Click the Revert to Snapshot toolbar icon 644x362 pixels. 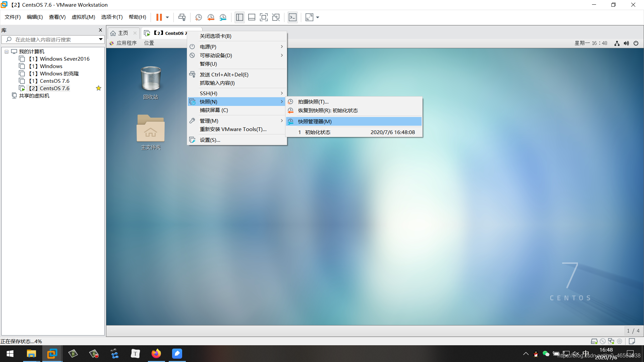click(211, 17)
